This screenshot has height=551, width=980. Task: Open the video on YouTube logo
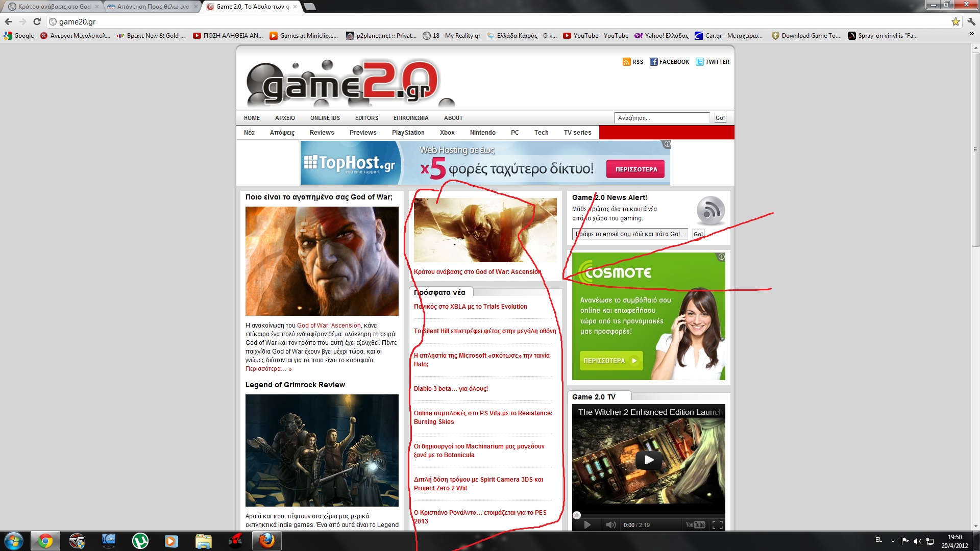(695, 524)
